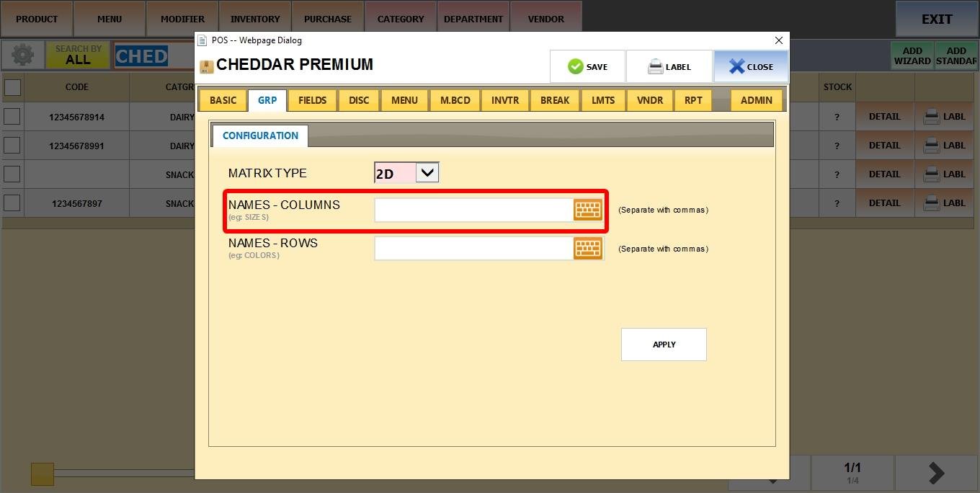980x493 pixels.
Task: Go to next page arrow
Action: [936, 473]
